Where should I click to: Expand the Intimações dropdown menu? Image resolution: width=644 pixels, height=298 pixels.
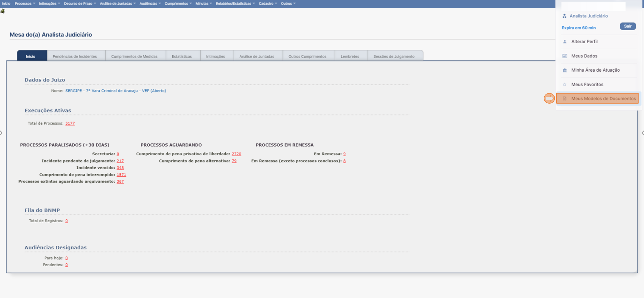pyautogui.click(x=49, y=4)
